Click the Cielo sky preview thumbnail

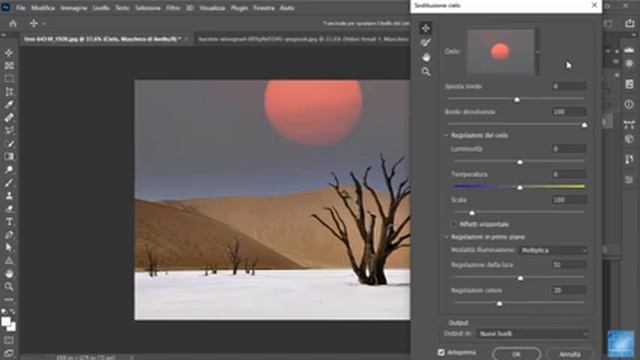pyautogui.click(x=500, y=51)
